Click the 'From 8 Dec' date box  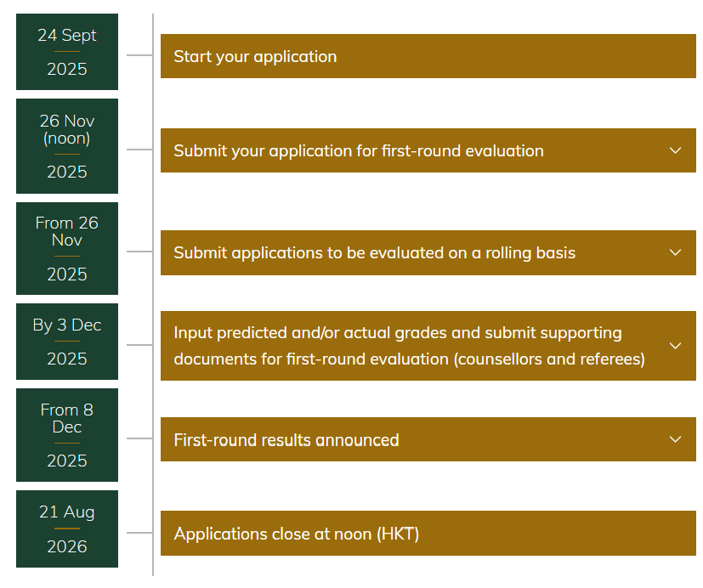67,435
